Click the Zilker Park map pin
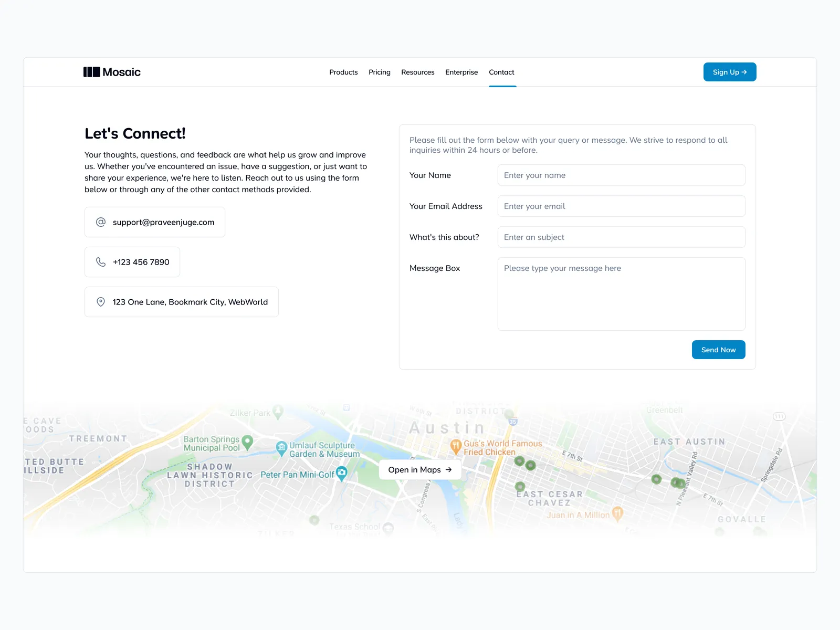This screenshot has height=630, width=840. click(x=278, y=411)
